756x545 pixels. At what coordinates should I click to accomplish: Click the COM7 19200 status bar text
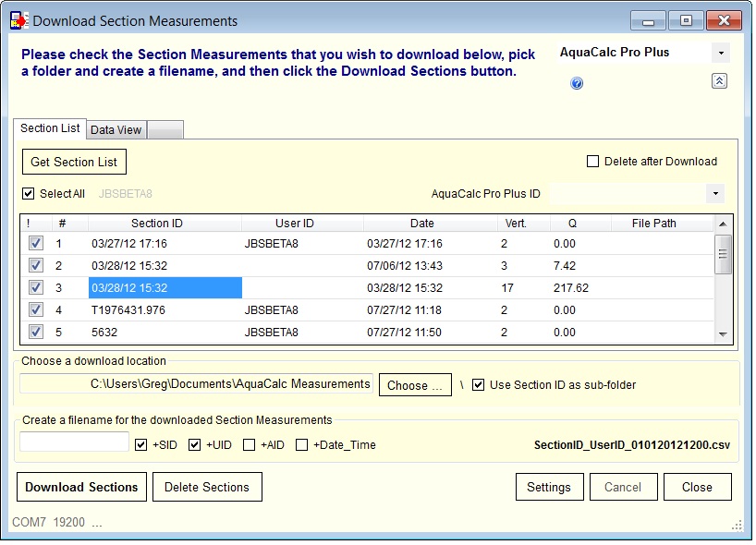click(57, 522)
